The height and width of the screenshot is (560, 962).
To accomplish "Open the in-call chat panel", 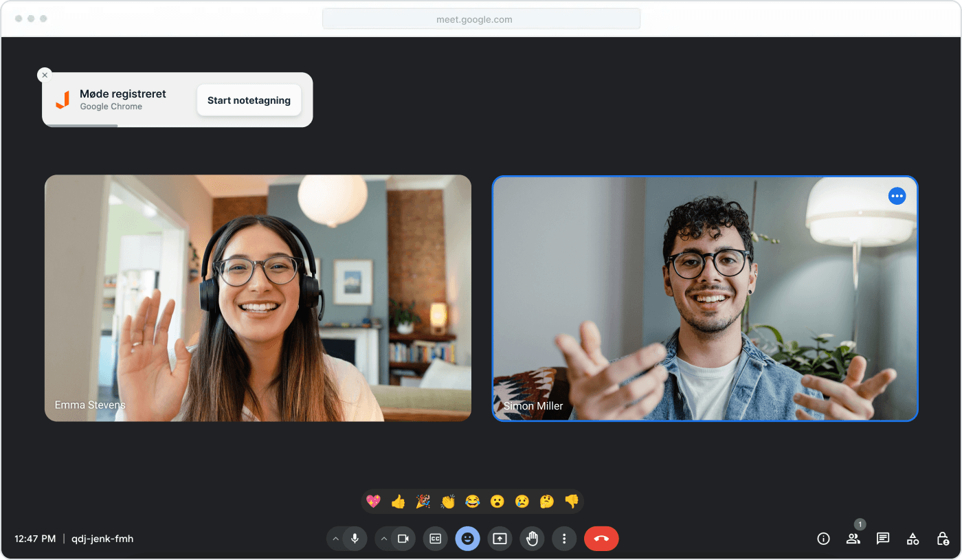I will tap(882, 539).
